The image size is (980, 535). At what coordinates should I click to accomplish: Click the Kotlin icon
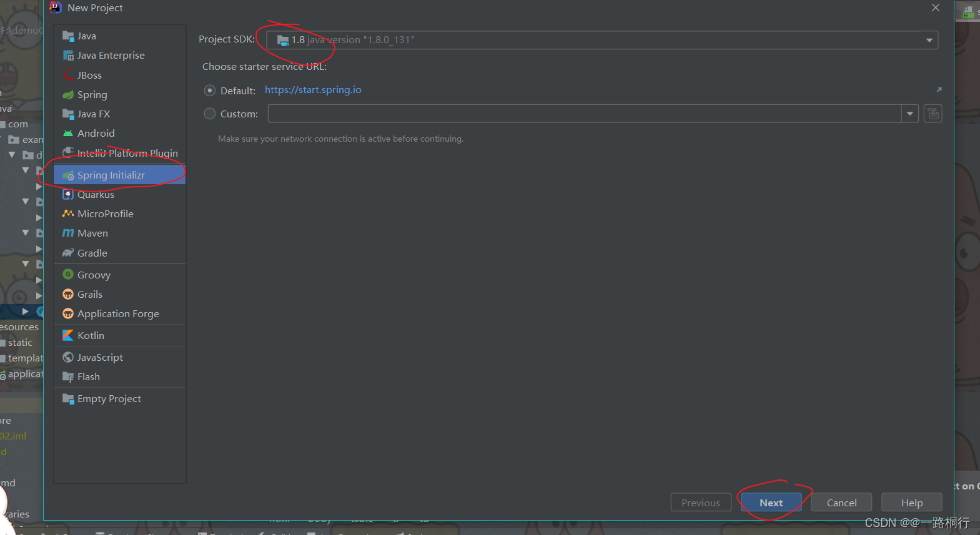point(68,336)
